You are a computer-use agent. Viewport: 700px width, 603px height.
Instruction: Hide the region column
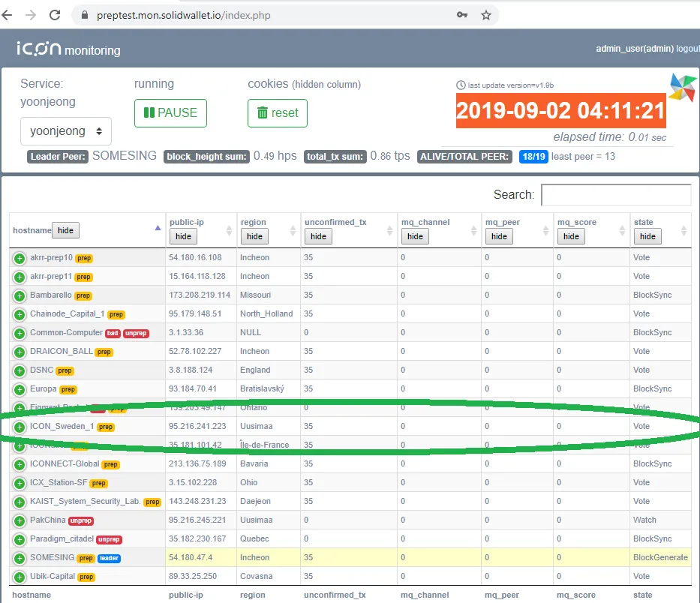tap(254, 236)
